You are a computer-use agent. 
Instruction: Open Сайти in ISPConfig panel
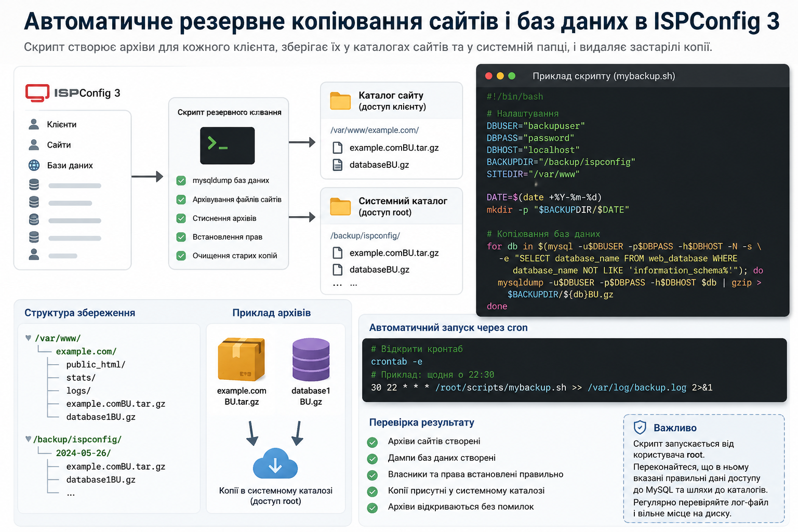59,145
